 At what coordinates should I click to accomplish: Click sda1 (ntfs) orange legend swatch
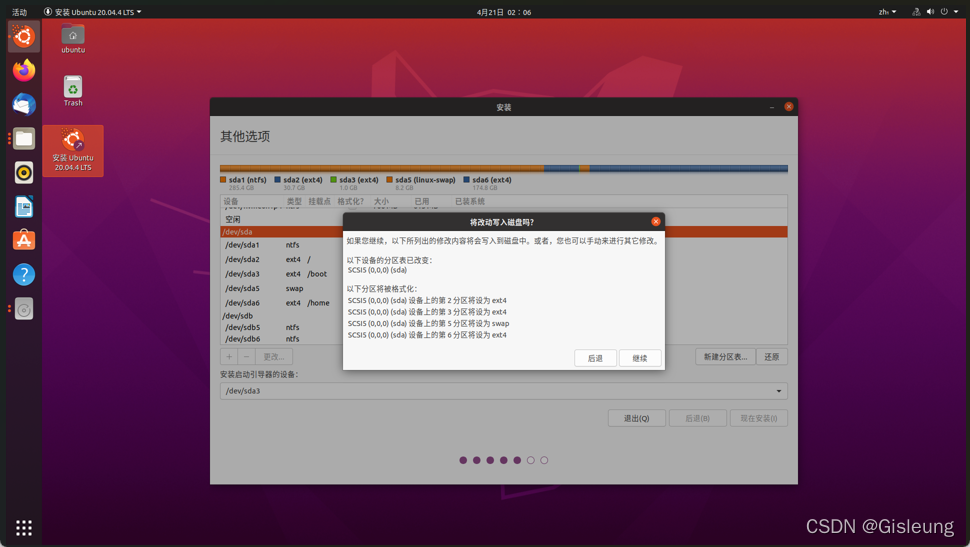click(223, 180)
